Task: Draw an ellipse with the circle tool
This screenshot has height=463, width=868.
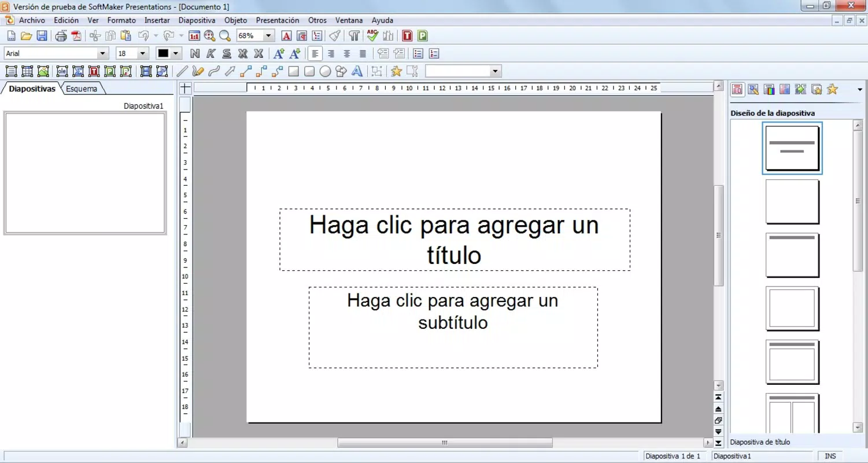Action: click(x=325, y=71)
